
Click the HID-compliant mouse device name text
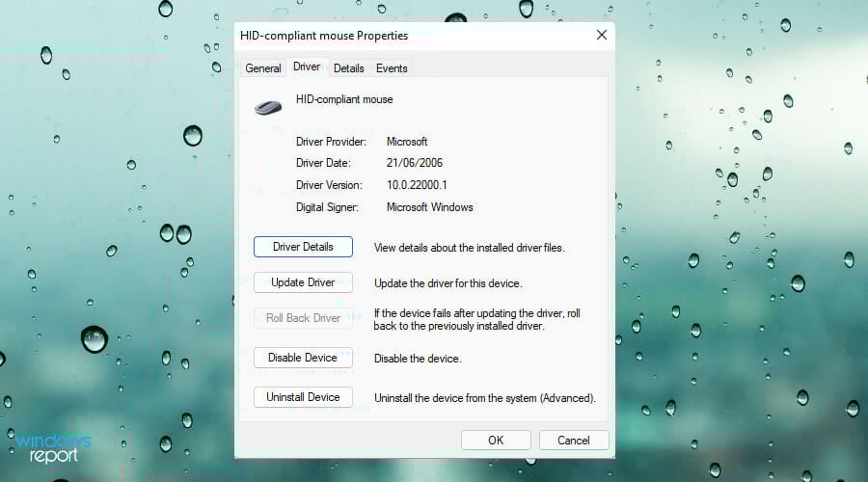click(x=344, y=99)
